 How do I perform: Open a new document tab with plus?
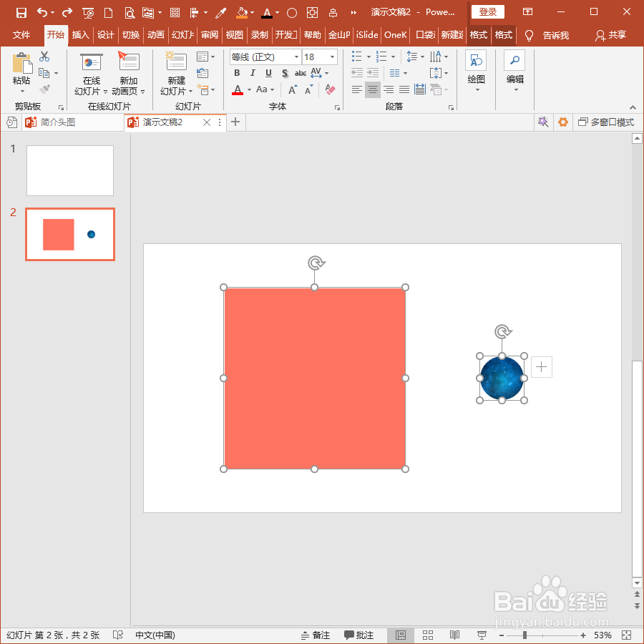[x=235, y=122]
